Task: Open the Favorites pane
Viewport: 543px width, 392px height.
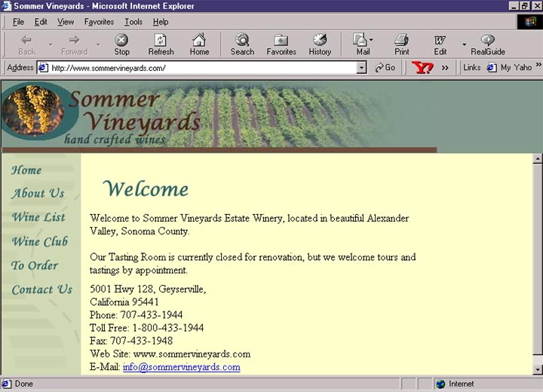Action: pos(281,44)
